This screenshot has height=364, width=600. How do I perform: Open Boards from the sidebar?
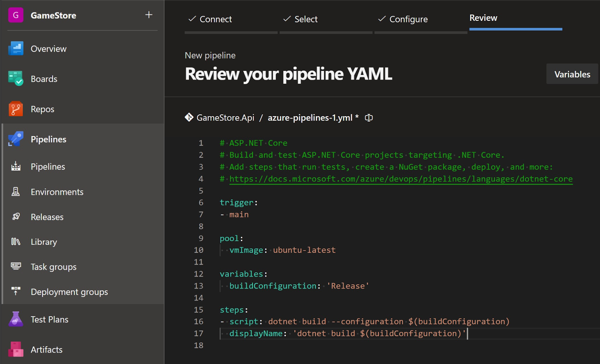click(44, 79)
